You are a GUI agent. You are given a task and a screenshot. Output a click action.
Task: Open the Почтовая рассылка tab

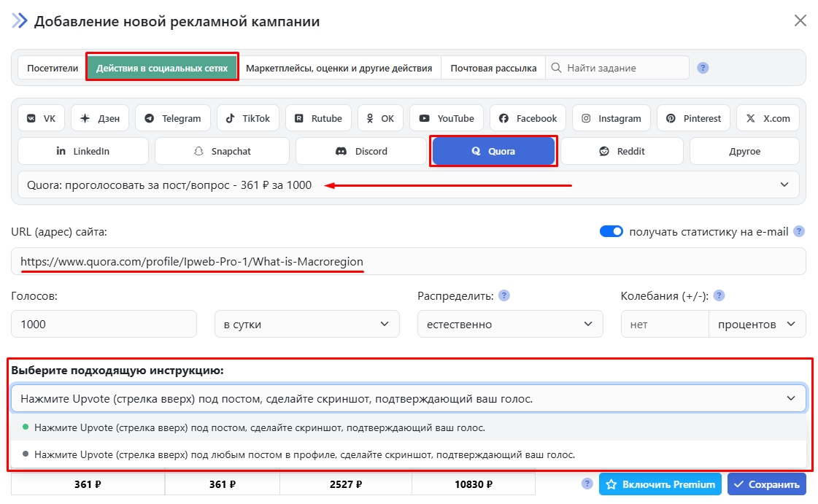click(493, 68)
